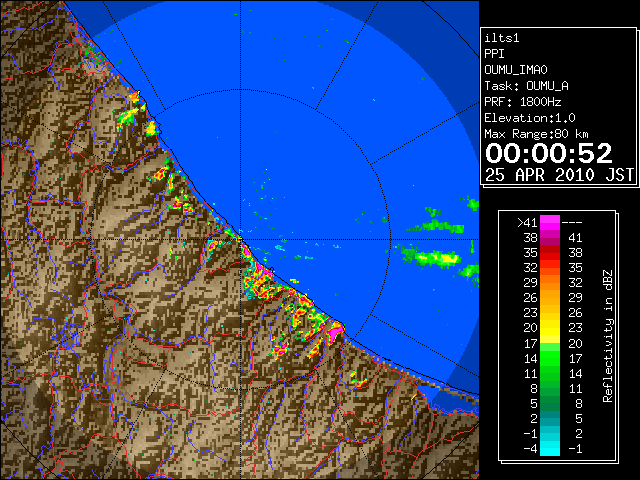Viewport: 640px width, 480px height.
Task: Pick the cyan bottom legend swatch
Action: pos(550,449)
